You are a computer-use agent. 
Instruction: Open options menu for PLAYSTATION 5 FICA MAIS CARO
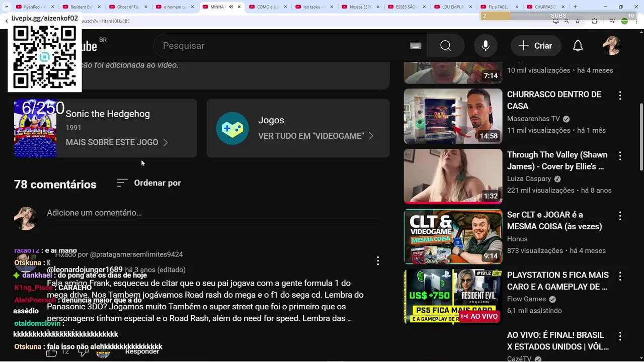pos(620,276)
